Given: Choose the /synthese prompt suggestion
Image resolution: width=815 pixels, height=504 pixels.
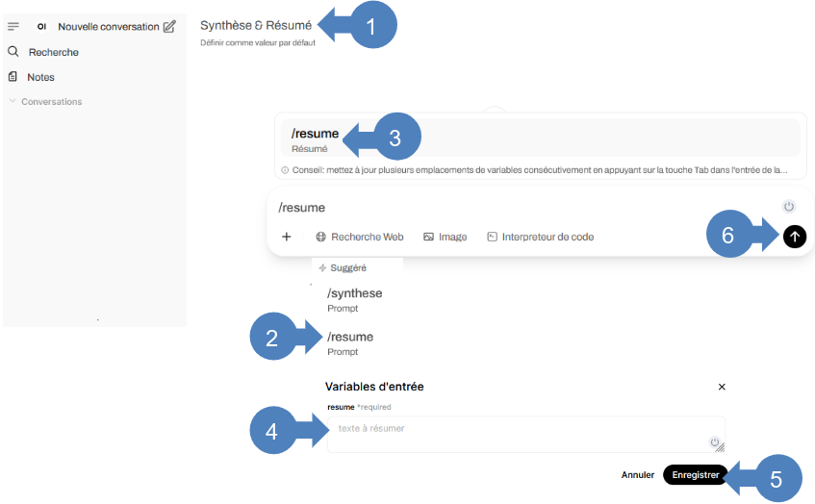Looking at the screenshot, I should tap(355, 300).
